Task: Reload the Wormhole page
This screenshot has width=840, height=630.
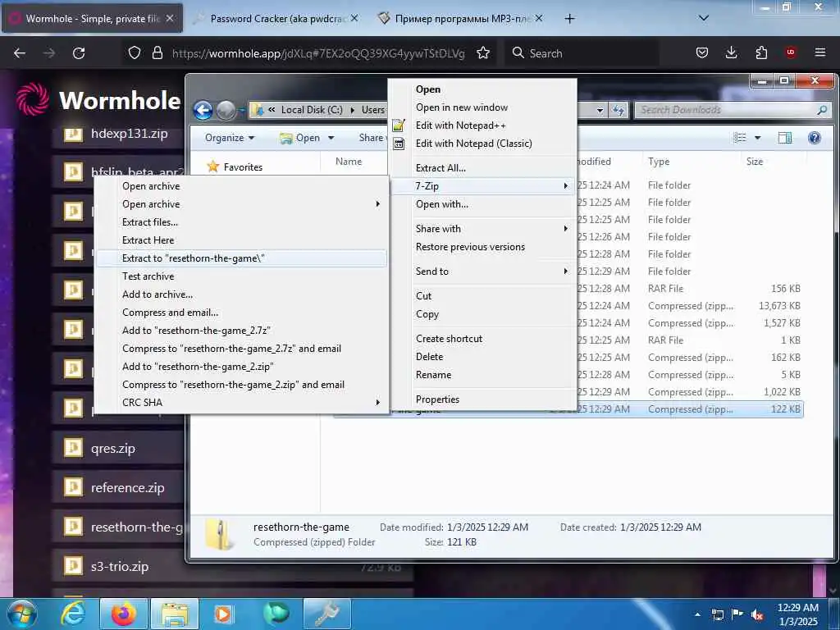Action: [x=79, y=53]
